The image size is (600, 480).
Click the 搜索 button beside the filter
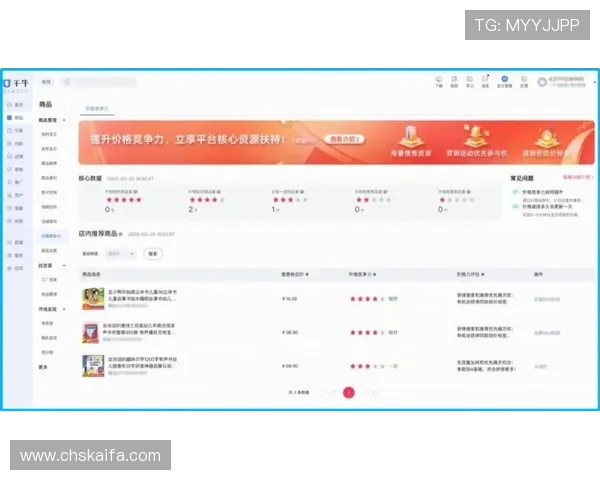click(x=153, y=254)
